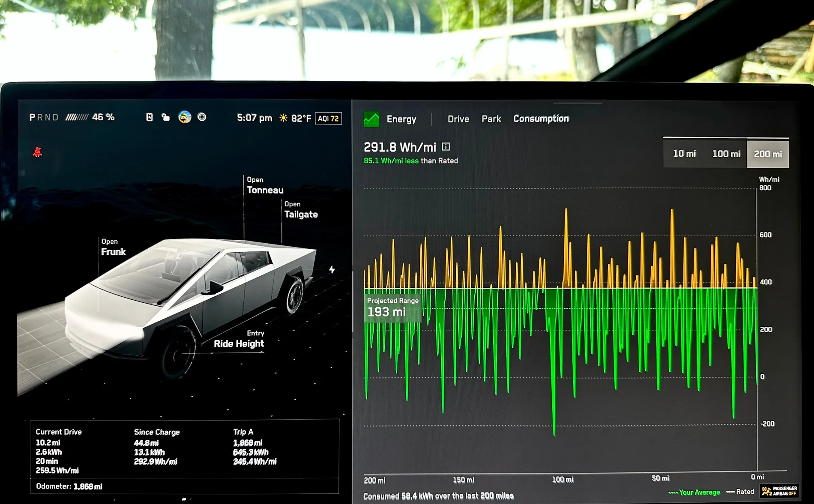Tap the Consumed 58.4 kWh summary text
This screenshot has height=504, width=814.
tap(438, 496)
